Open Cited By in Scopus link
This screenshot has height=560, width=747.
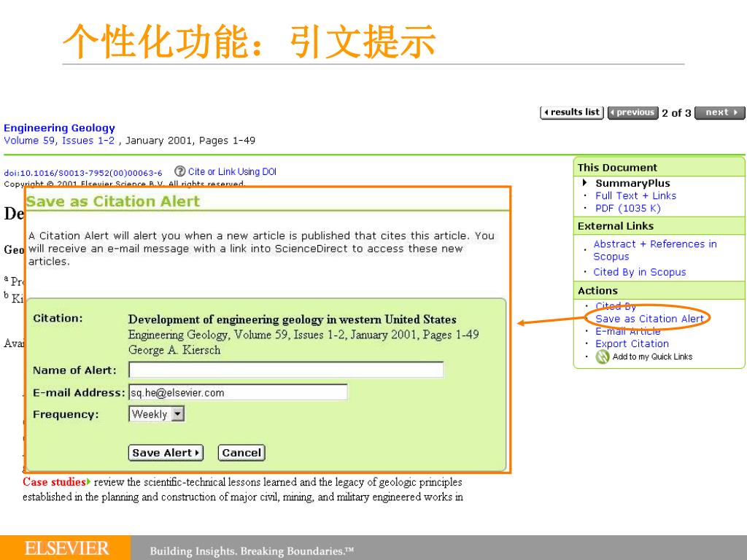tap(639, 272)
